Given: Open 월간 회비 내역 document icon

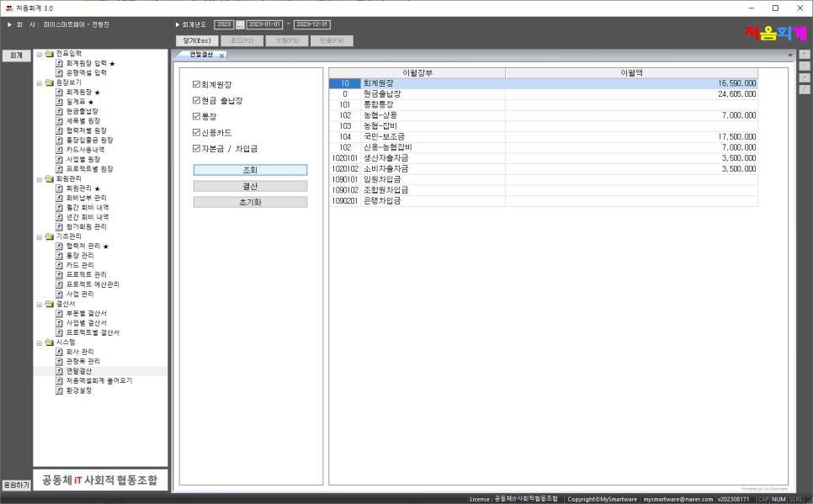Looking at the screenshot, I should (x=59, y=208).
